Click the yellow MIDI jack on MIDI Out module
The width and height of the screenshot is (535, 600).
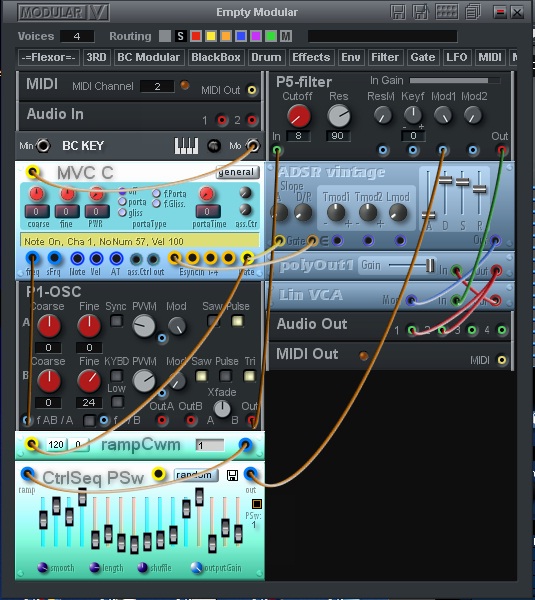(x=502, y=360)
